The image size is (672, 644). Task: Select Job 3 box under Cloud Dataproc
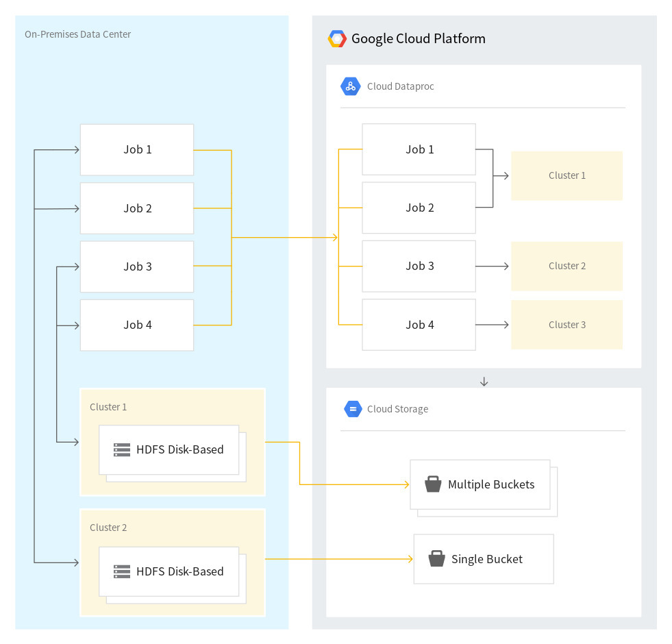point(419,267)
